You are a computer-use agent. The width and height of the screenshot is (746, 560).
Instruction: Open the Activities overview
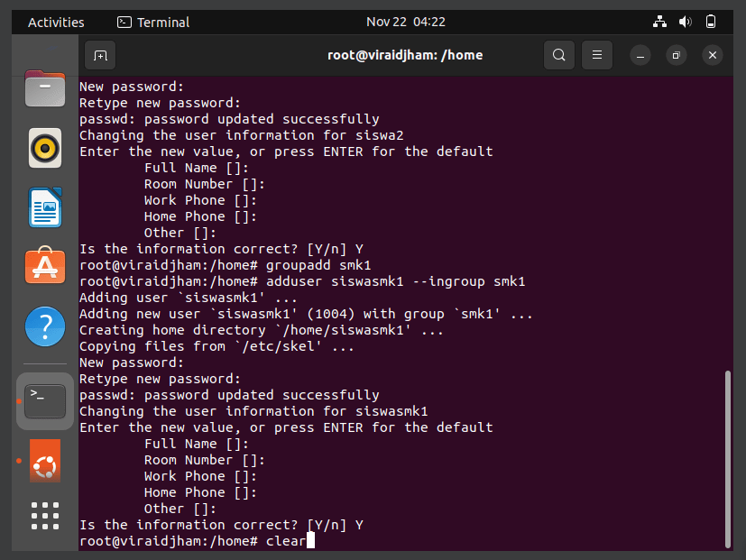pyautogui.click(x=56, y=23)
